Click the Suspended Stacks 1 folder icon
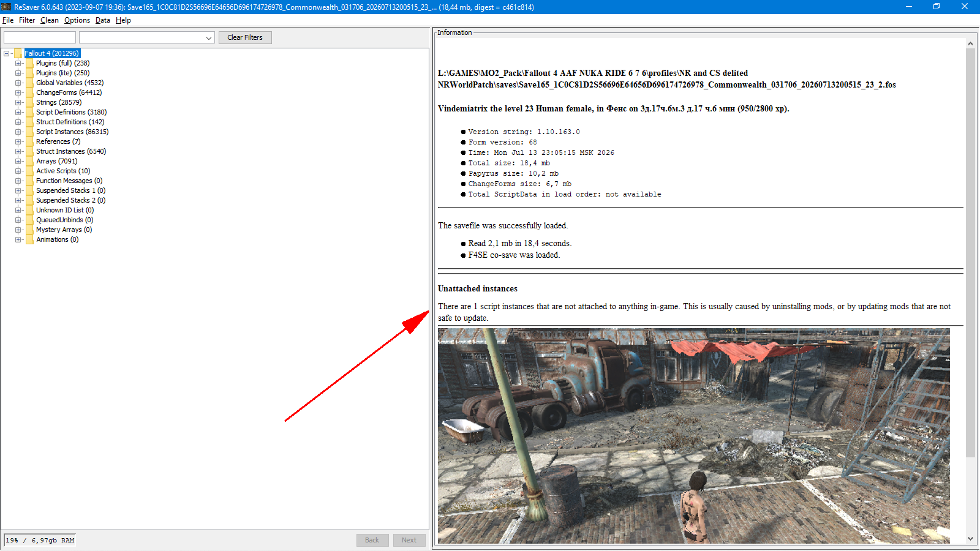 (30, 190)
